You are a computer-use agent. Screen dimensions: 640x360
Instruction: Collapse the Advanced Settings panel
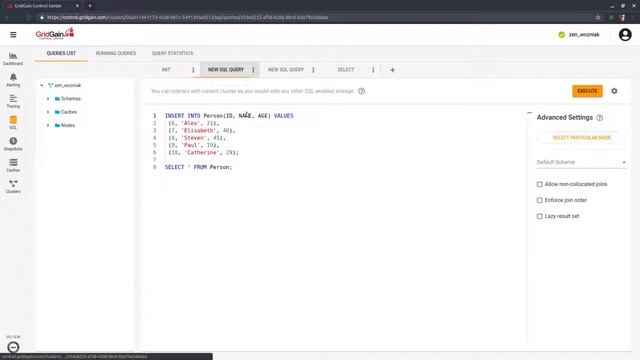pos(529,113)
